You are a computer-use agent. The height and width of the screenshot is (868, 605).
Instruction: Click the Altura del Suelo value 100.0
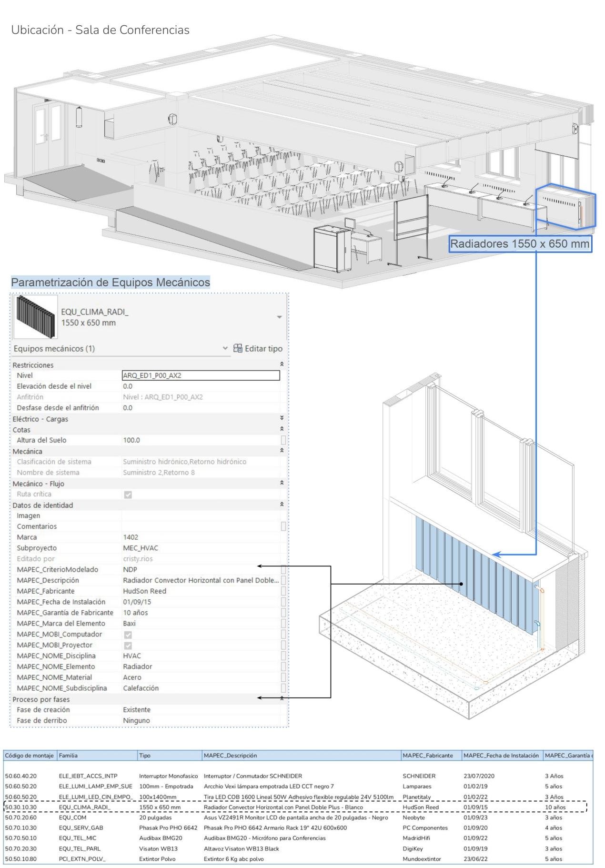click(131, 440)
